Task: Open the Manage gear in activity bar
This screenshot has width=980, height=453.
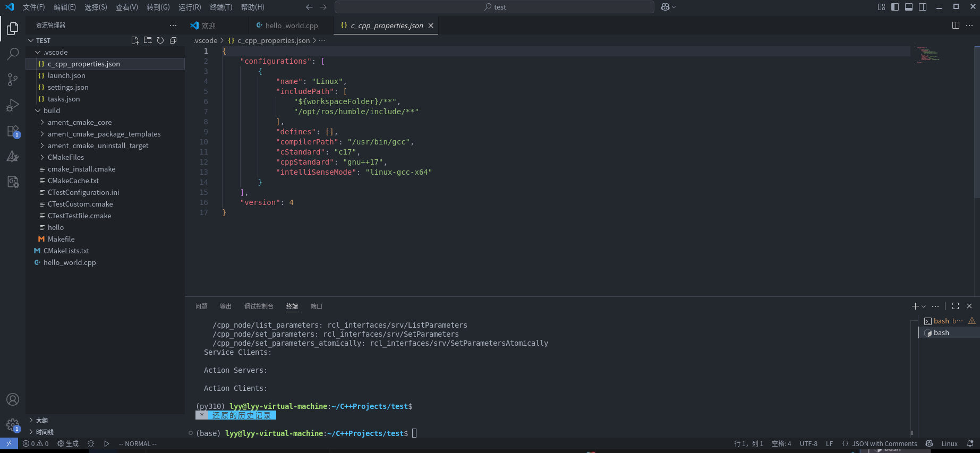Action: pos(13,425)
